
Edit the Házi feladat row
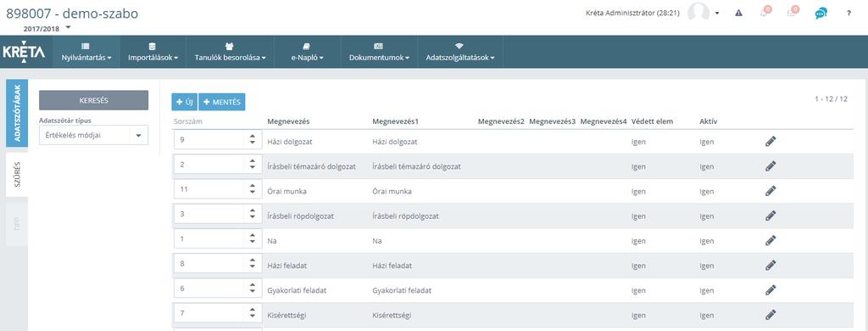[x=771, y=266]
